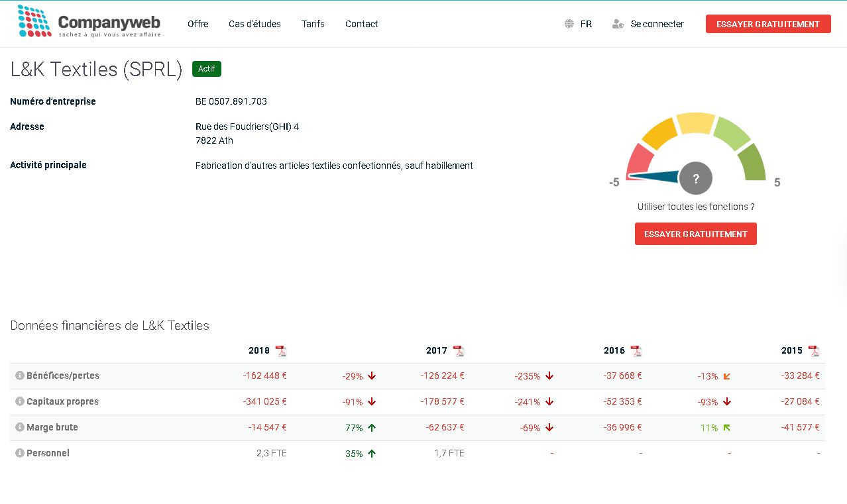Click header ESSAYER GRATUITEMENT button
Screen dimensions: 847x504
pyautogui.click(x=768, y=24)
